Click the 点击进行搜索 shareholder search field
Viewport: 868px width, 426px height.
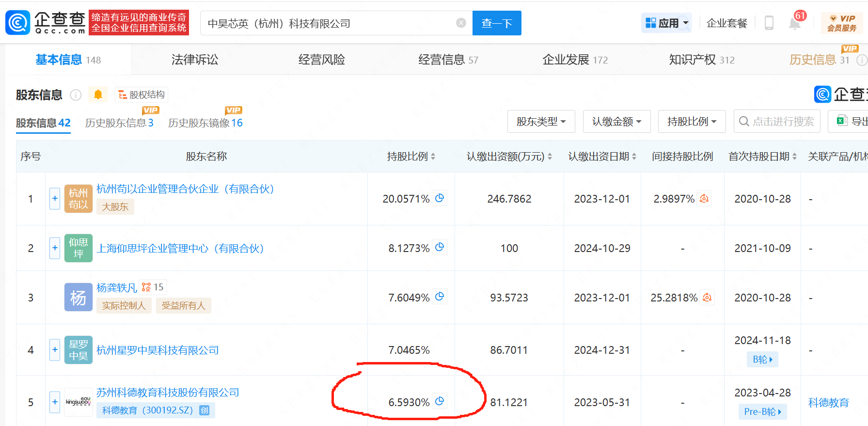[777, 121]
